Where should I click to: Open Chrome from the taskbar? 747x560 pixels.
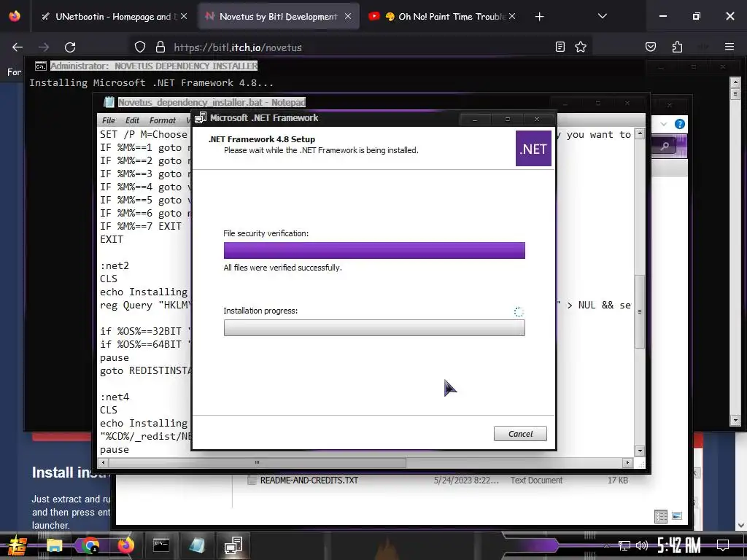90,545
